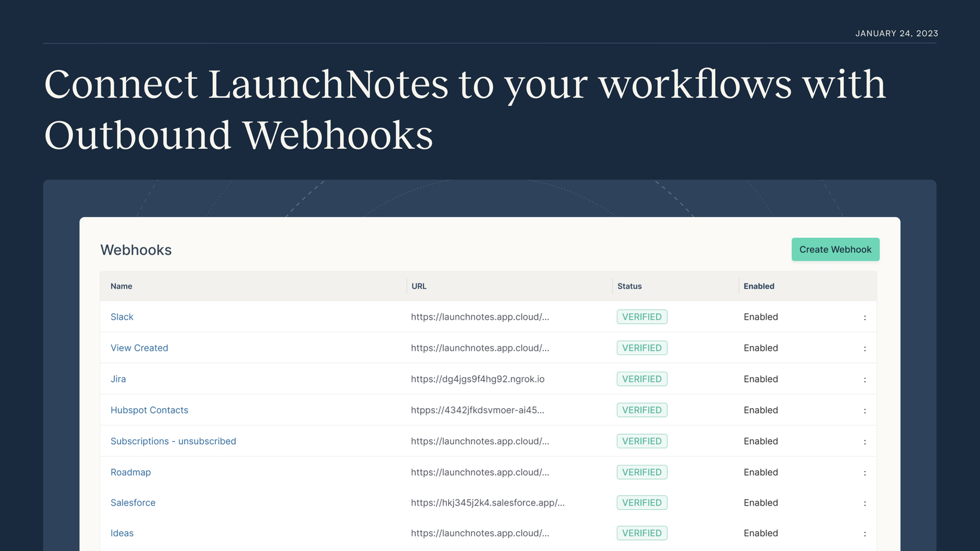Click the launchnotes URL in View Created row
The width and height of the screenshot is (980, 551).
[x=480, y=348]
